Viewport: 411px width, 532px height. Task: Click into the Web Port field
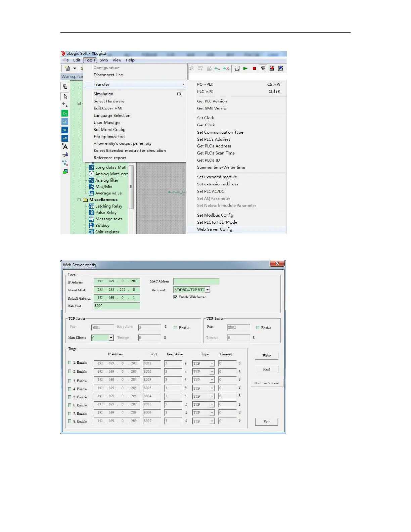point(116,306)
